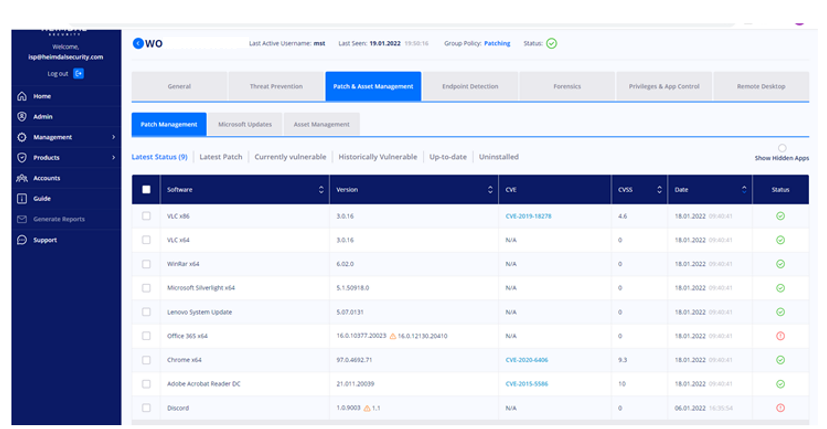Open the Remote Desktop tab
The image size is (827, 429).
tap(761, 86)
